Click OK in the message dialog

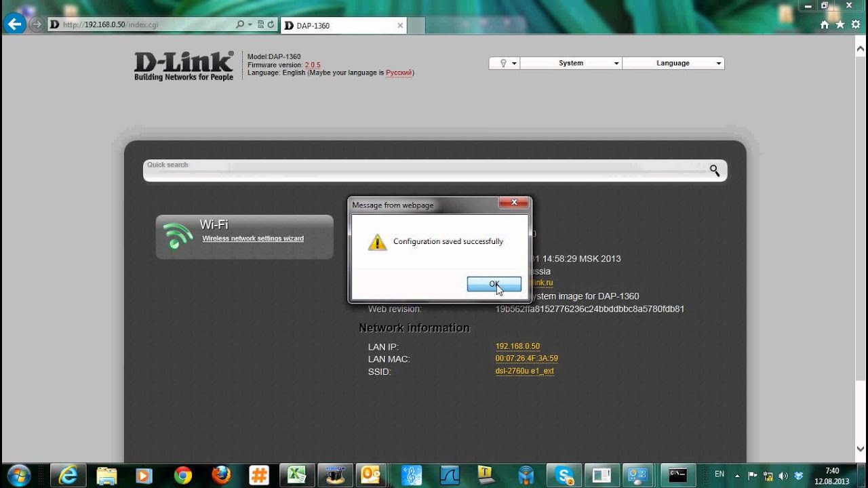coord(494,284)
